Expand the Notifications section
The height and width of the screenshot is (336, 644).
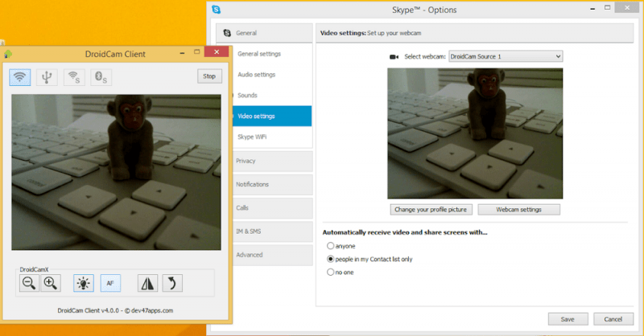coord(273,184)
